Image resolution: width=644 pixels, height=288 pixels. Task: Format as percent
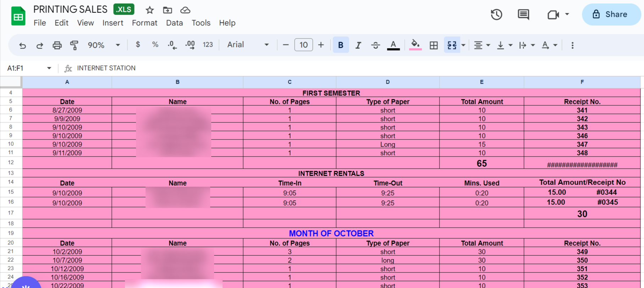pos(155,45)
